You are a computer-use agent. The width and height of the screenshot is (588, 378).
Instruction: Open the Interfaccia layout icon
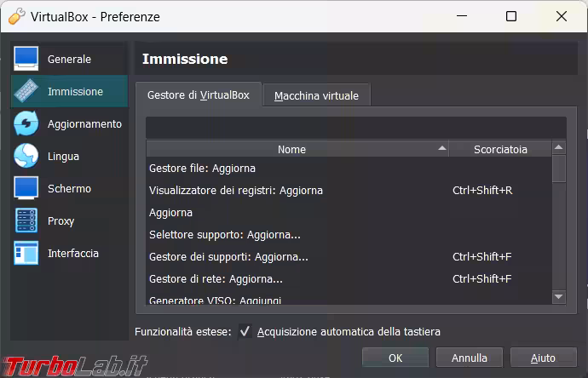[26, 253]
